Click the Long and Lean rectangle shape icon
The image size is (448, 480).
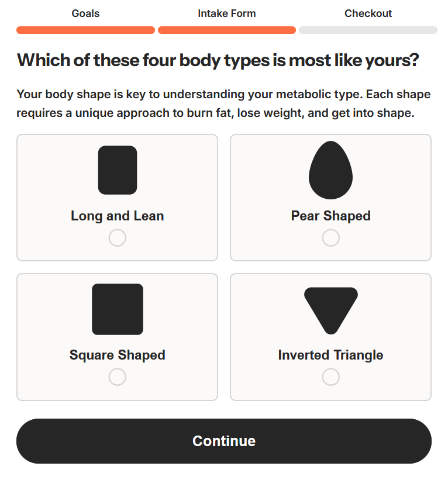pyautogui.click(x=118, y=170)
